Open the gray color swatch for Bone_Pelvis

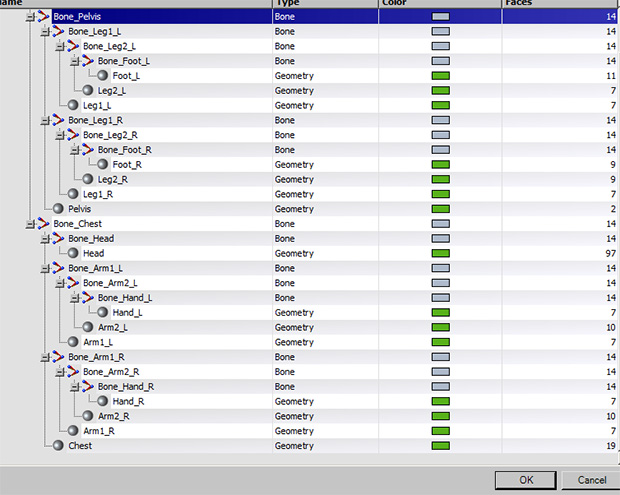pyautogui.click(x=440, y=17)
